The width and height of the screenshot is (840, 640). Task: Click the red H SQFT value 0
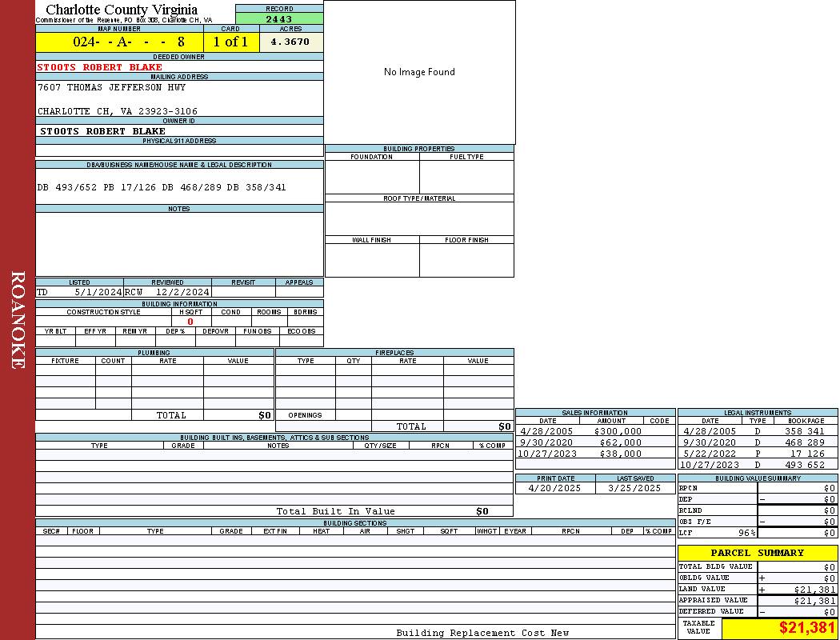click(190, 322)
